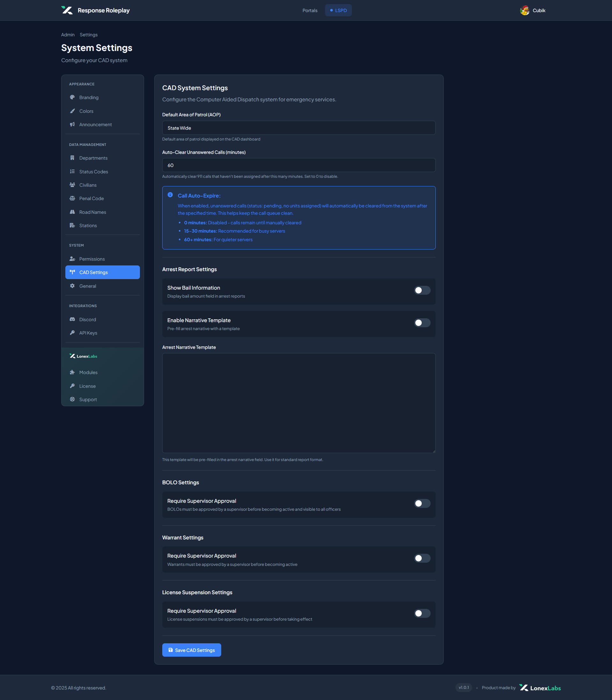The width and height of the screenshot is (612, 700).
Task: Open the Road Names section
Action: click(x=102, y=212)
